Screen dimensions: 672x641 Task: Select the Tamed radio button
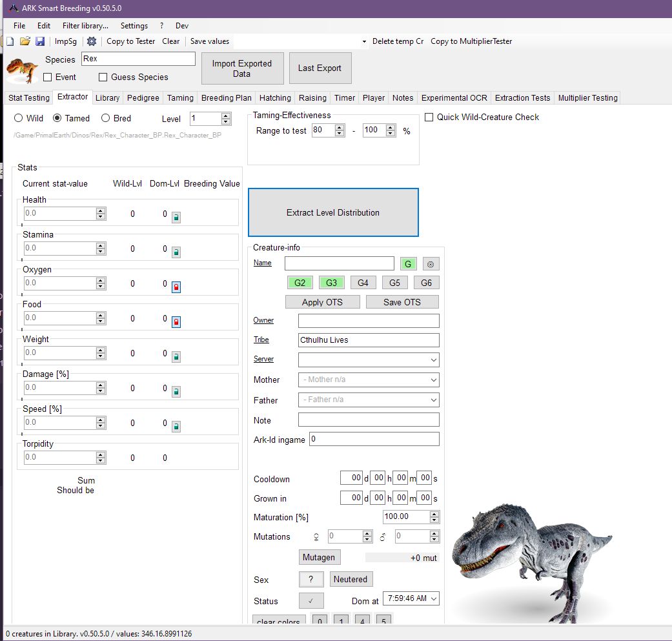pyautogui.click(x=57, y=118)
